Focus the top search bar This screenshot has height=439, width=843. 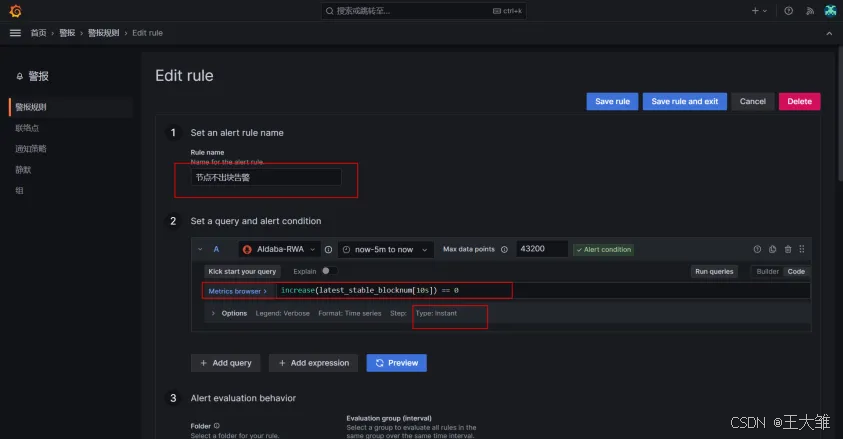point(424,11)
